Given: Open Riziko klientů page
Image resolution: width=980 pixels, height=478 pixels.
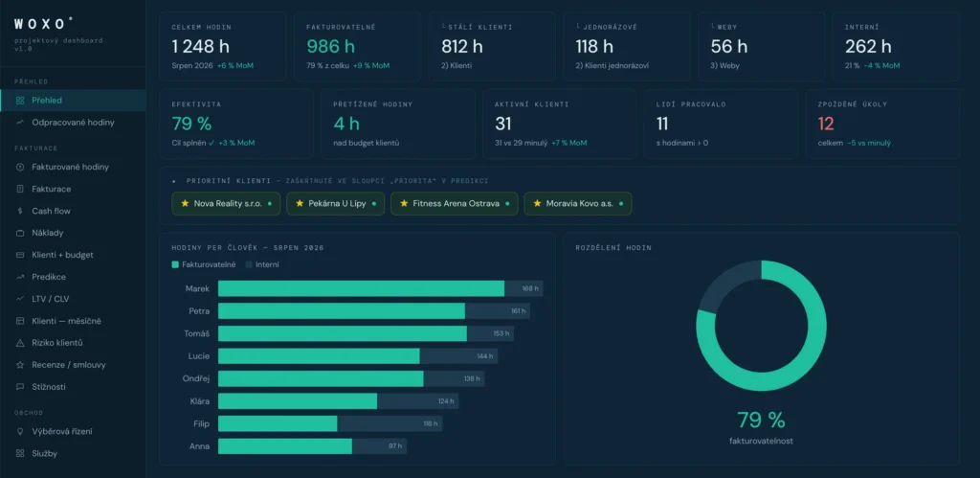Looking at the screenshot, I should 73,343.
